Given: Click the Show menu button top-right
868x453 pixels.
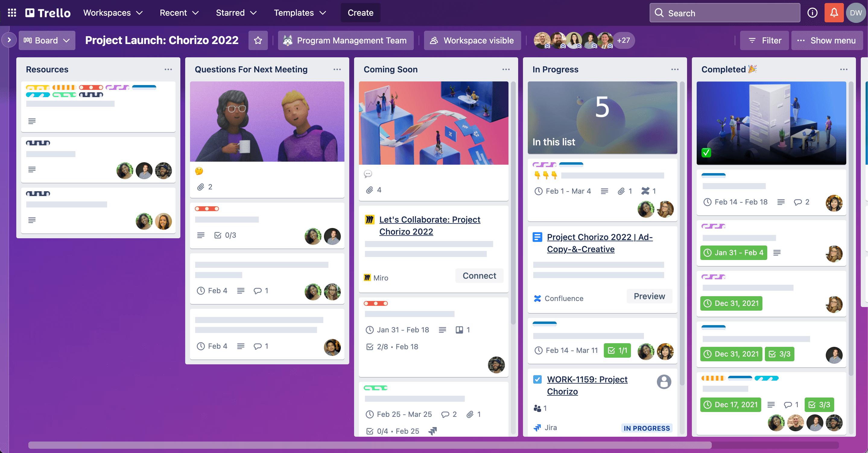Looking at the screenshot, I should 827,40.
